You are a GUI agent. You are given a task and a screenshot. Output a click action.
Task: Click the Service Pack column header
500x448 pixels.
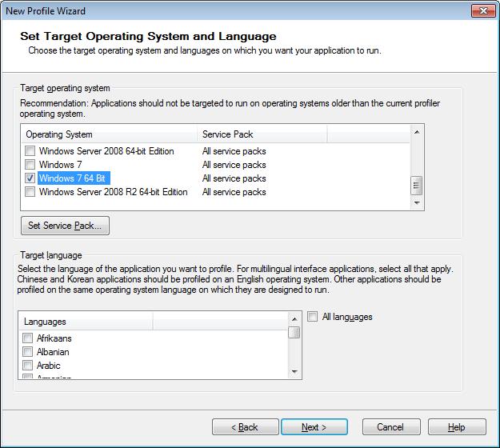point(262,134)
